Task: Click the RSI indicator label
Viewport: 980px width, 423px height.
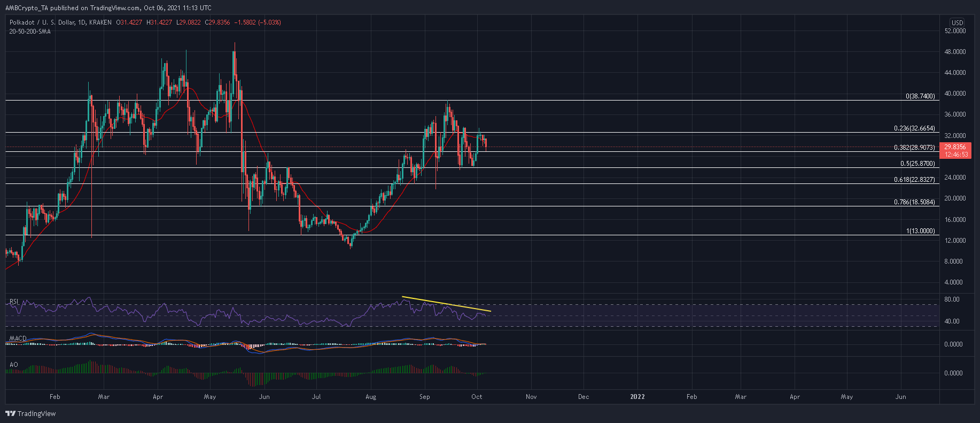Action: click(14, 302)
